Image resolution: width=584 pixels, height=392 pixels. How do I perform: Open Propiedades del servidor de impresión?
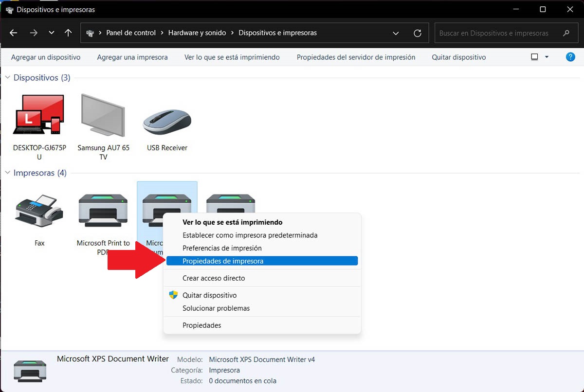coord(356,57)
